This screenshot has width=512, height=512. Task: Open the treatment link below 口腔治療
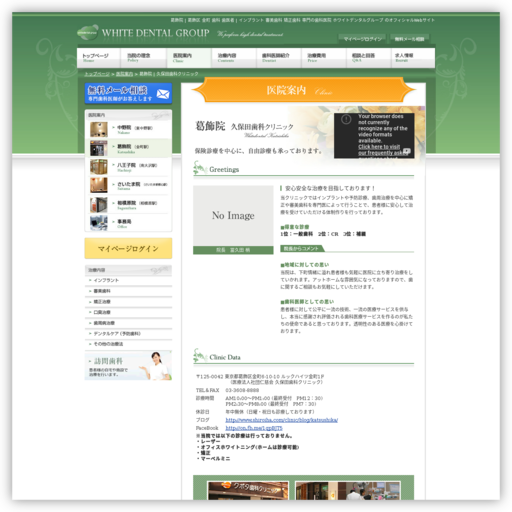point(128,323)
